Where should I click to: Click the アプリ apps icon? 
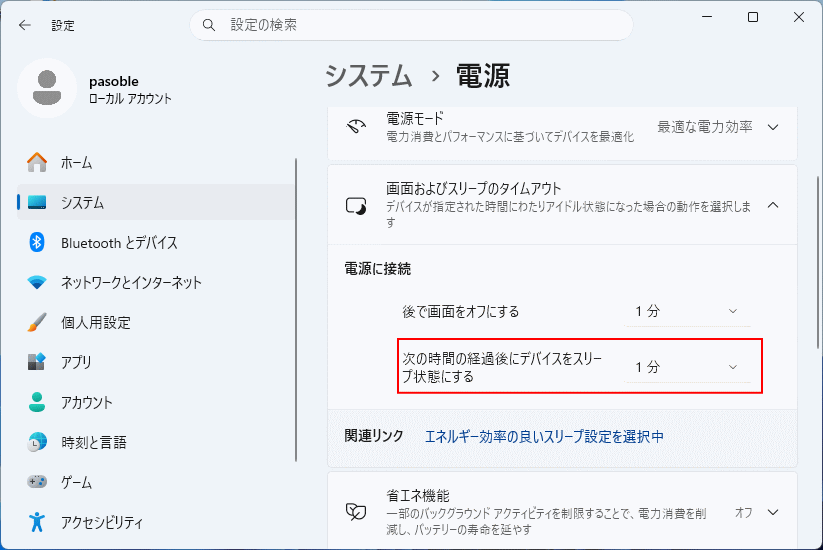[37, 362]
